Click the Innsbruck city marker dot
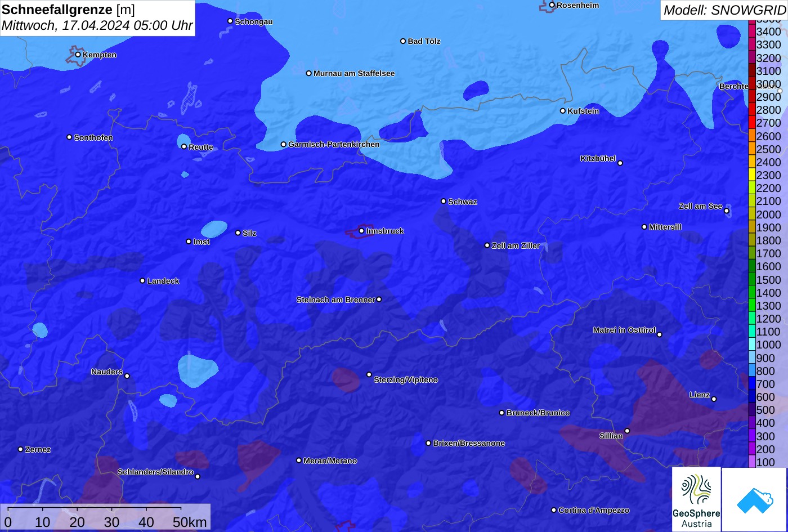Viewport: 788px width, 532px height. pos(361,231)
